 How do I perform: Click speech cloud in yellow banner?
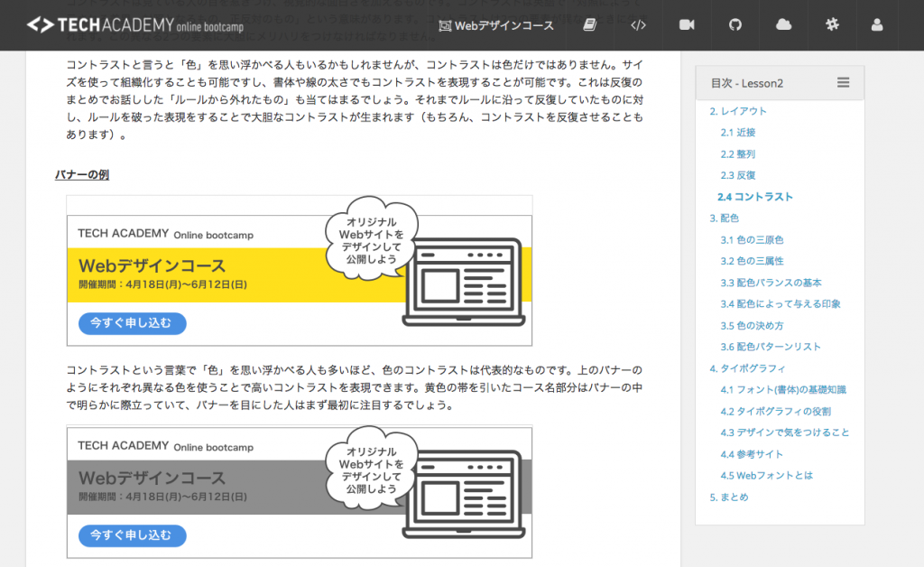coord(371,238)
